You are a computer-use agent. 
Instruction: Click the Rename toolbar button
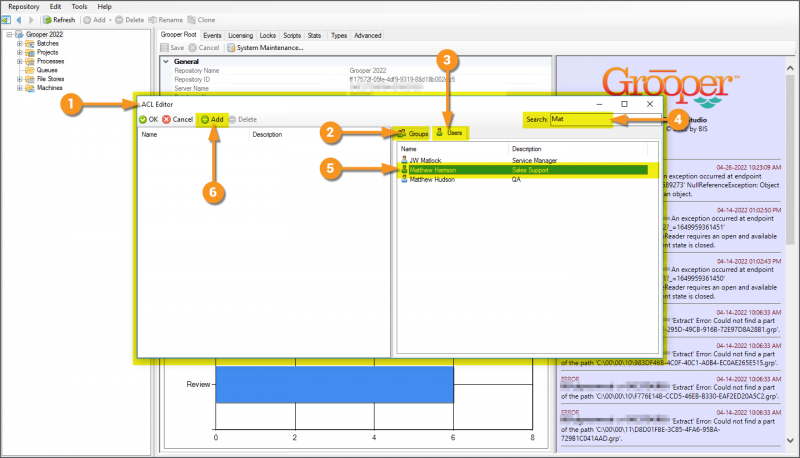click(165, 20)
